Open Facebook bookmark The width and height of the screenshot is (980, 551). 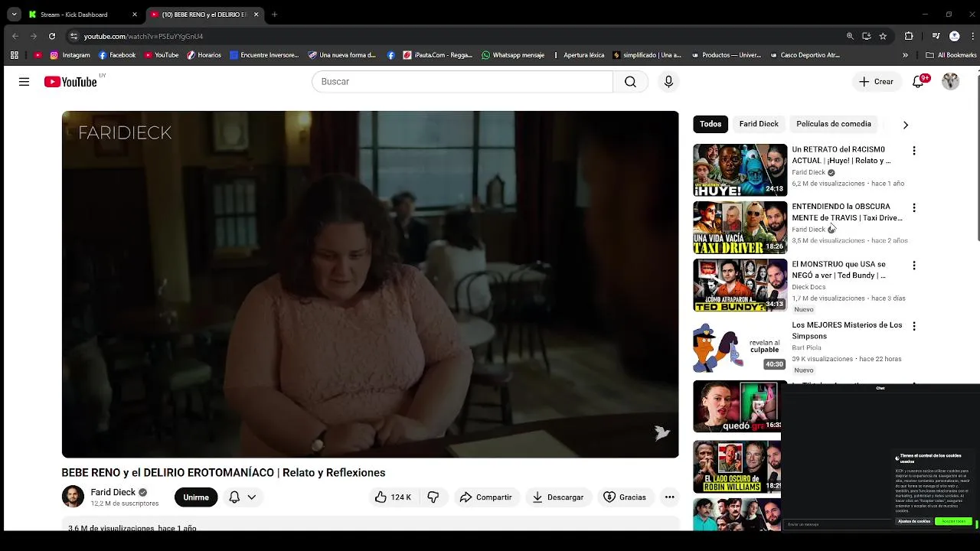pyautogui.click(x=117, y=55)
